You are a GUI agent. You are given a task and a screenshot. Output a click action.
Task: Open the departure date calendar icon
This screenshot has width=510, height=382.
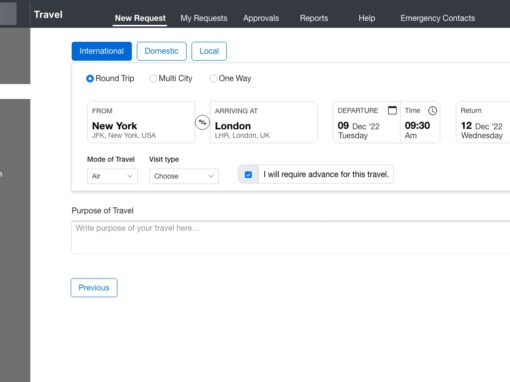click(392, 110)
